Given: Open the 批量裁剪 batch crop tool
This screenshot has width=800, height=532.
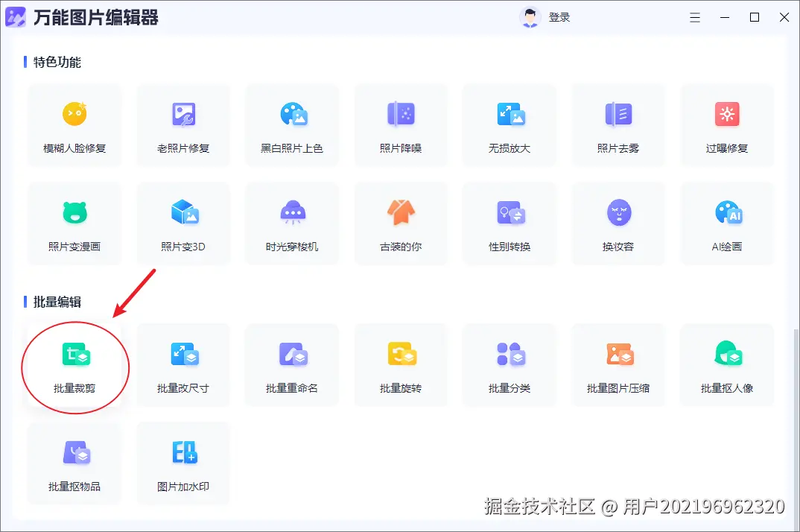Looking at the screenshot, I should (74, 366).
